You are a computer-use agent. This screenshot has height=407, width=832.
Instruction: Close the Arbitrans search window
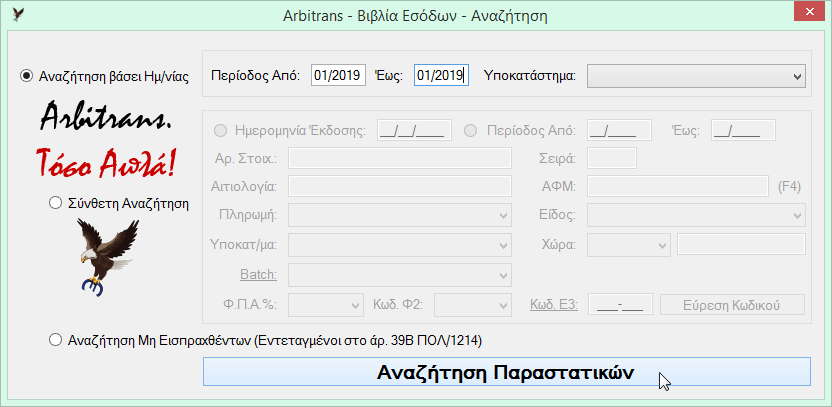(x=810, y=12)
